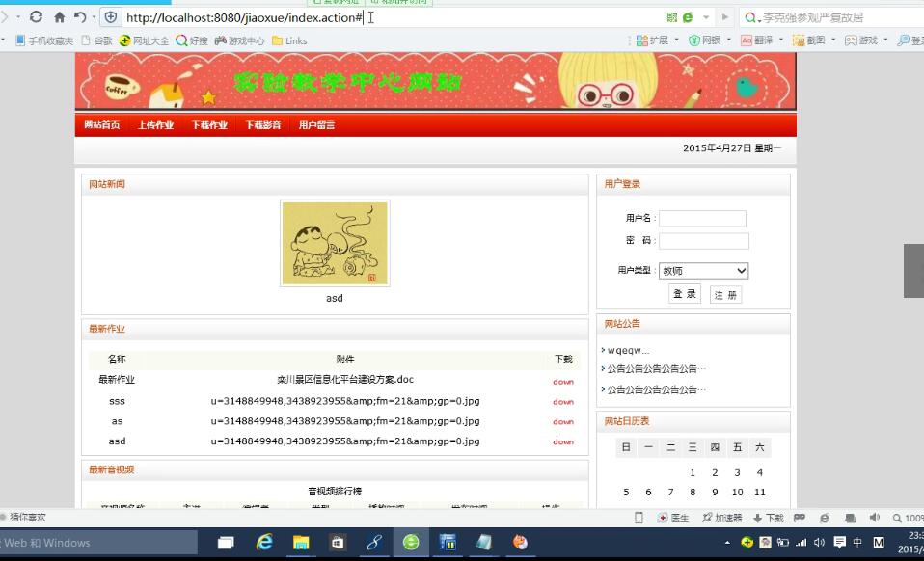Click the 注册 register button

(725, 294)
